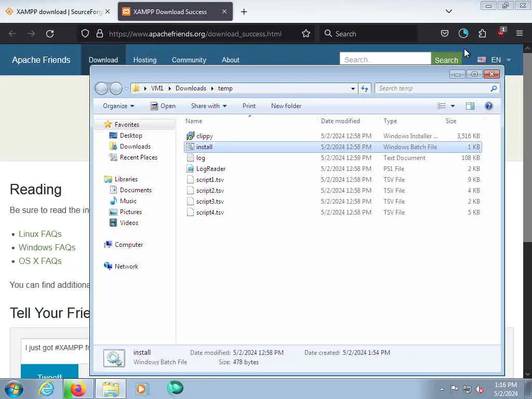
Task: Click the Search temp input field
Action: coord(433,88)
